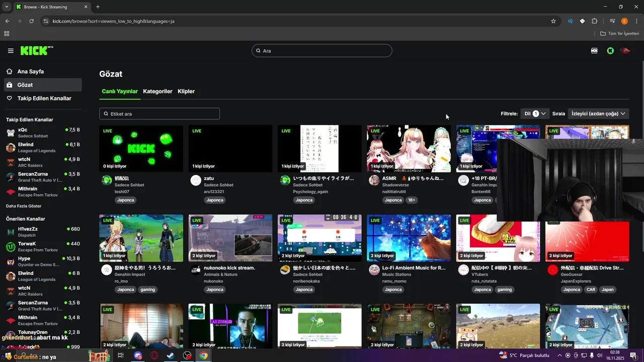Open the Dil filter dropdown

[x=534, y=114]
